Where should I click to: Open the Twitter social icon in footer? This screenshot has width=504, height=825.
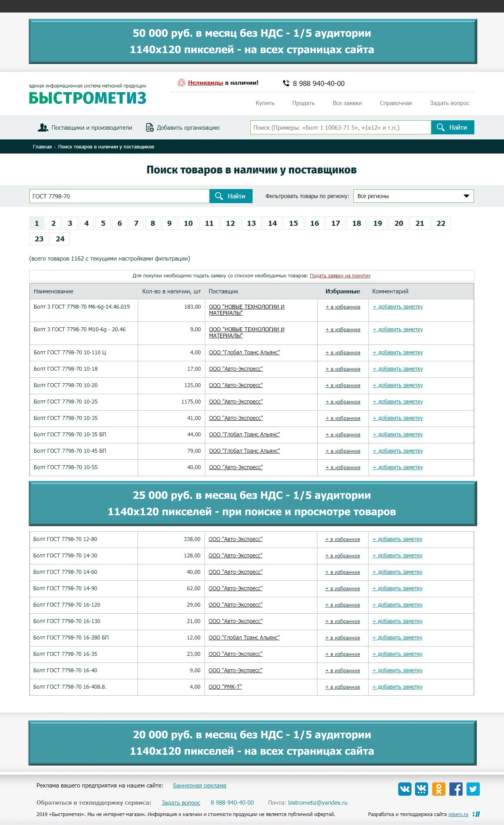tap(473, 789)
